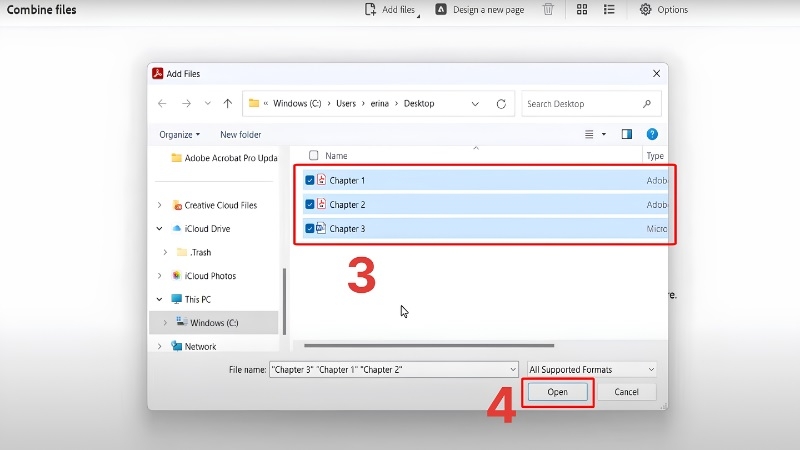Toggle the select-all checkbox in header

[313, 155]
